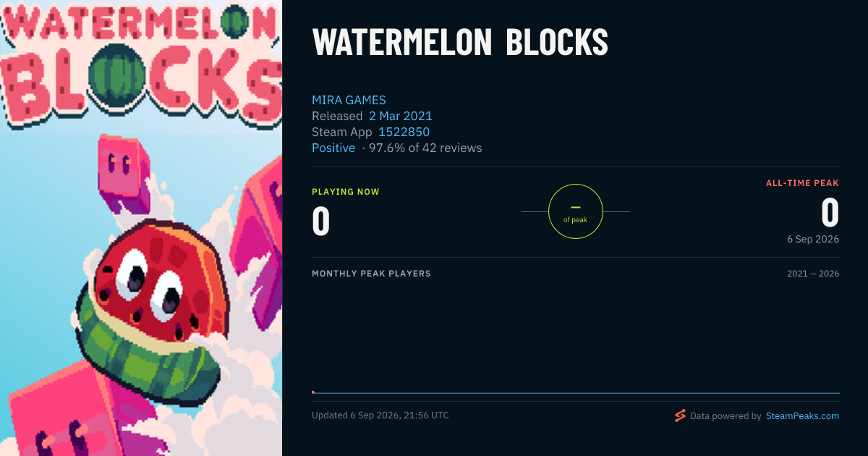Image resolution: width=868 pixels, height=456 pixels.
Task: Click the WATERMELON BLOCKS title heading
Action: coord(460,43)
